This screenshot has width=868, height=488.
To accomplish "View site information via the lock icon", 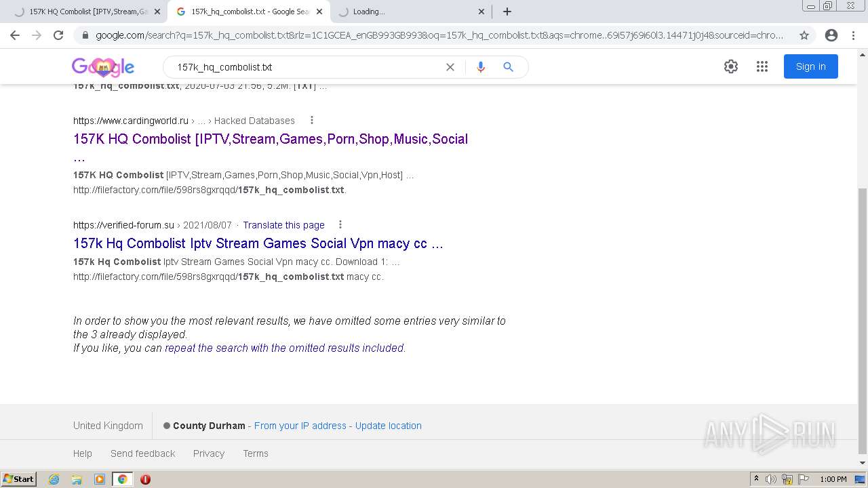I will pos(85,35).
